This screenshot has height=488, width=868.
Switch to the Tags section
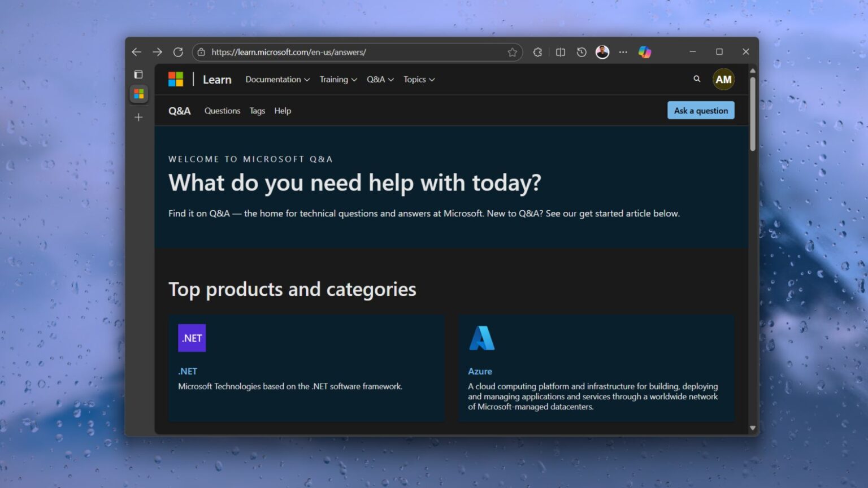tap(257, 111)
